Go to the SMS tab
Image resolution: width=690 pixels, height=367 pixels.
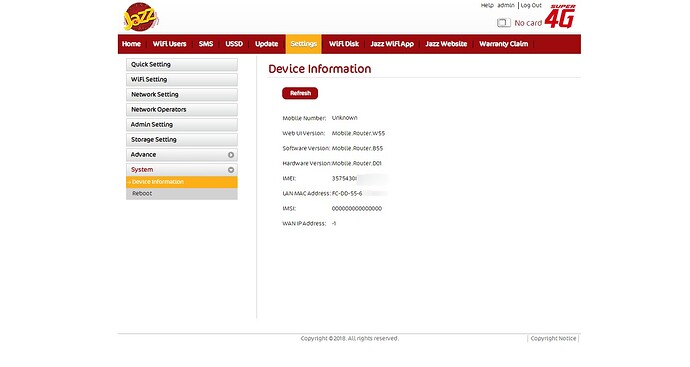point(206,44)
